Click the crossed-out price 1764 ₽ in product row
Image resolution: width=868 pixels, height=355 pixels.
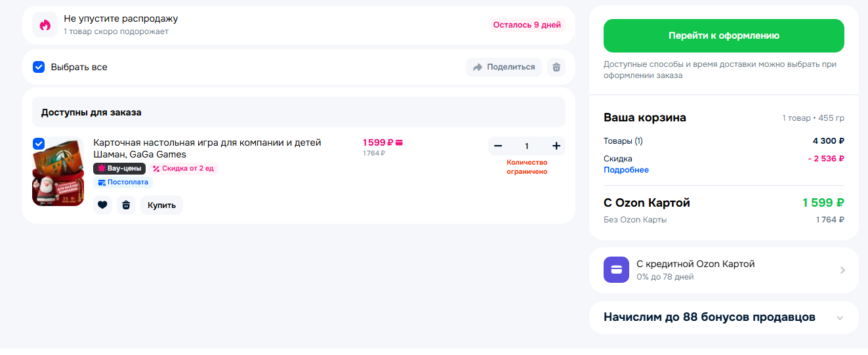(x=374, y=154)
